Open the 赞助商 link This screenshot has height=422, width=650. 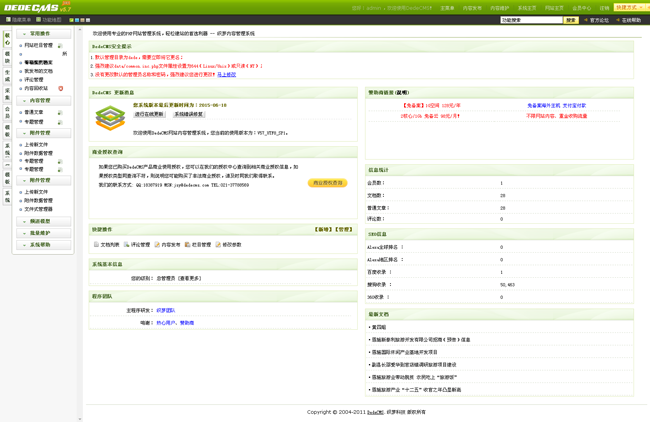(187, 323)
